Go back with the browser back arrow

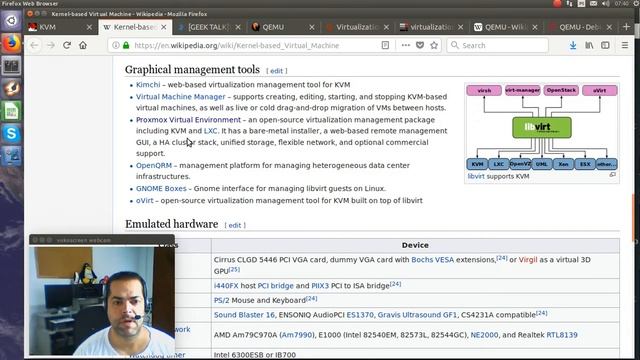tap(34, 45)
